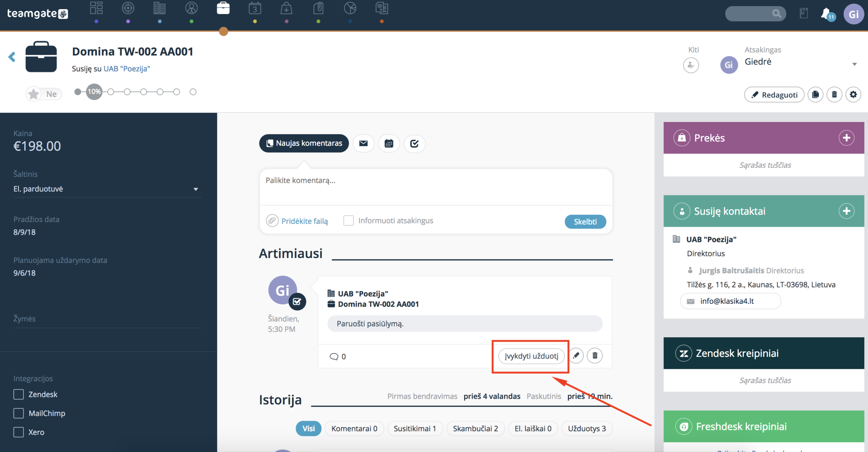Click Įvykdyti užduotį complete task button
868x452 pixels.
tap(531, 356)
